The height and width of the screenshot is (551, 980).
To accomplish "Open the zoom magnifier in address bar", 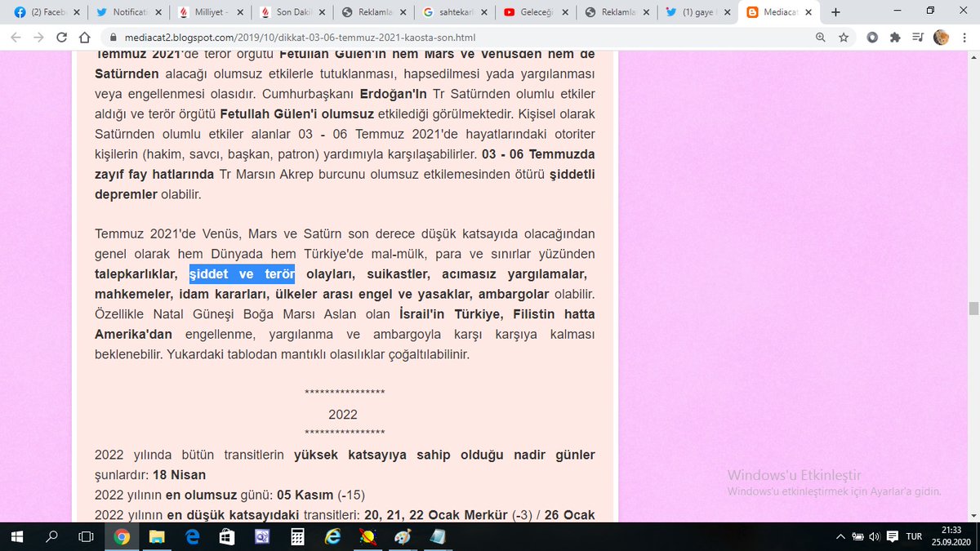I will [x=820, y=38].
